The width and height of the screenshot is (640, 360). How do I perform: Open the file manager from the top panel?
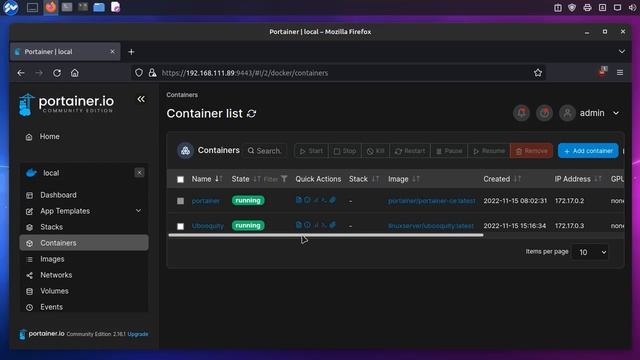click(99, 7)
